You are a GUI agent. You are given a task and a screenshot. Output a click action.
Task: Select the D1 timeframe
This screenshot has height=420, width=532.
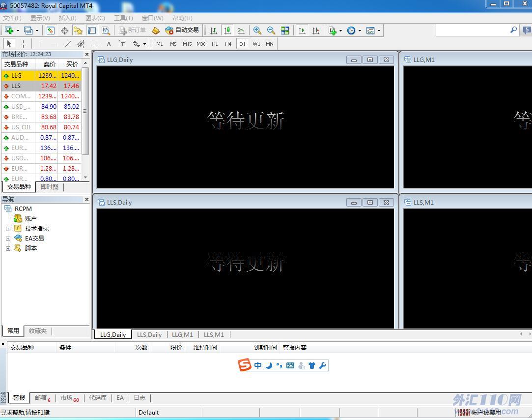[x=242, y=44]
